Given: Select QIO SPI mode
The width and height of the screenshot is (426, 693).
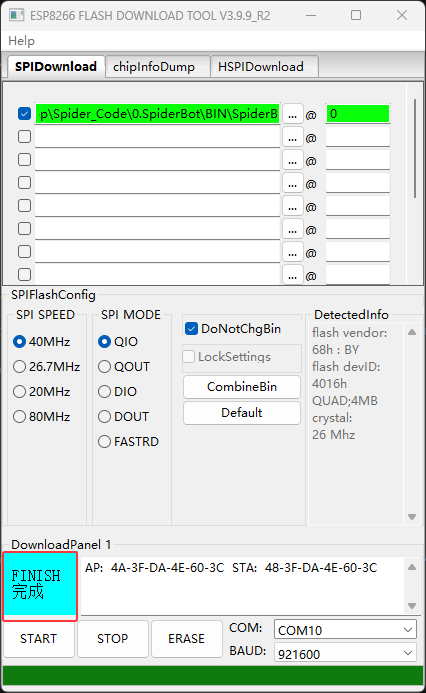Looking at the screenshot, I should (x=118, y=342).
